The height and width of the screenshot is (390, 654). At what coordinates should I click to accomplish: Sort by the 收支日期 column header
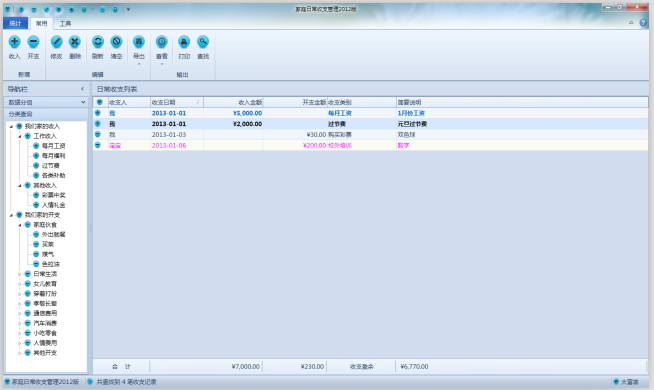click(176, 102)
